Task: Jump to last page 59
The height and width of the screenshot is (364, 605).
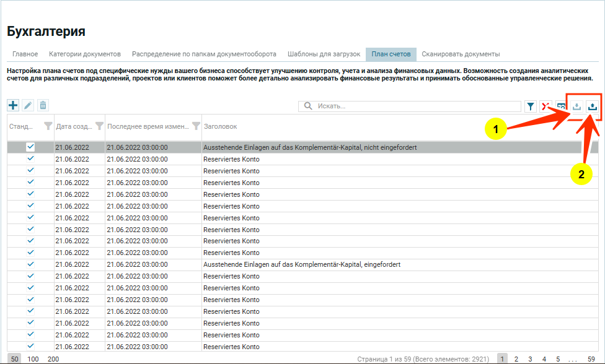Action: click(591, 359)
